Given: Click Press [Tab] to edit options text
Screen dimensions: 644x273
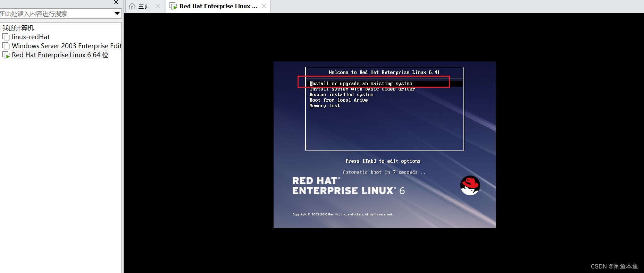Looking at the screenshot, I should [383, 161].
